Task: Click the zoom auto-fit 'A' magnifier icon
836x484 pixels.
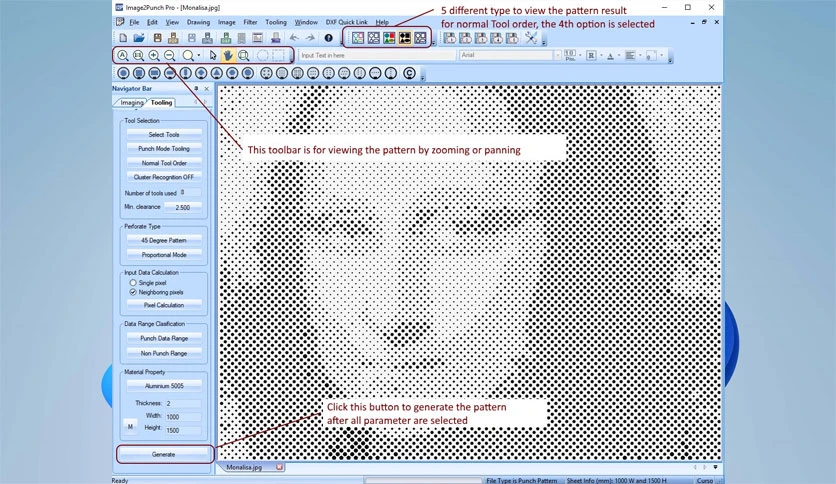Action: tap(123, 55)
